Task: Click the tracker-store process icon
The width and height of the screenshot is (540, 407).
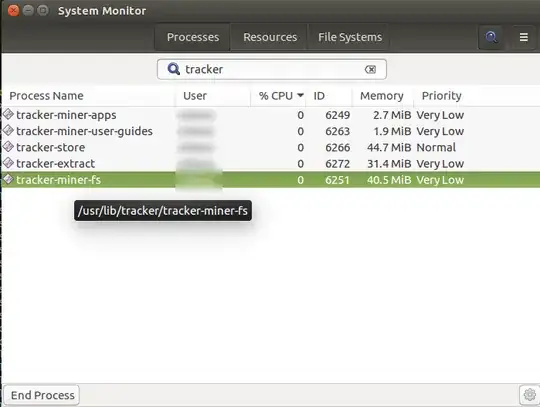Action: [8, 147]
